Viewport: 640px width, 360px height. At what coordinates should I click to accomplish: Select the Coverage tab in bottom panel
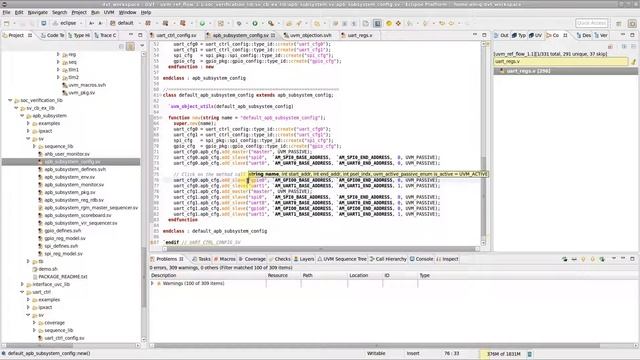click(x=252, y=259)
